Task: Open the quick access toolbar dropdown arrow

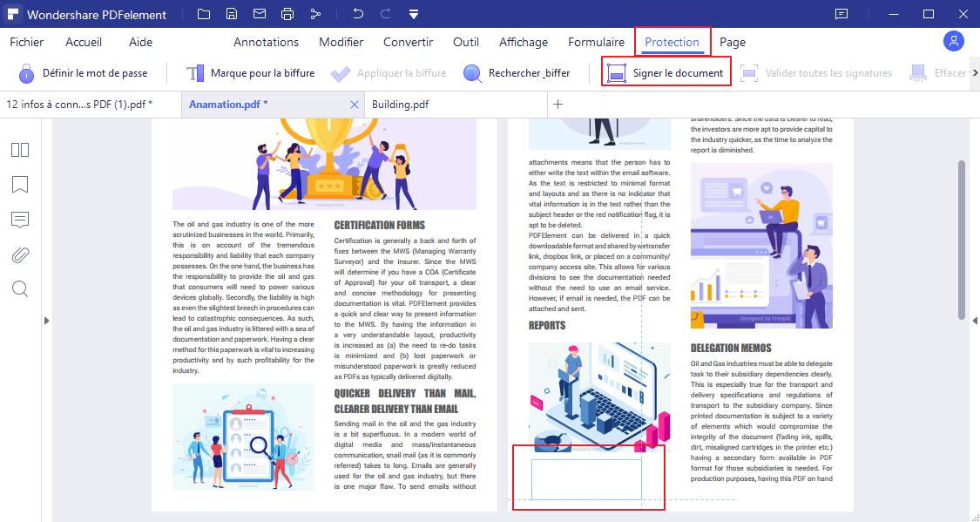Action: [413, 14]
